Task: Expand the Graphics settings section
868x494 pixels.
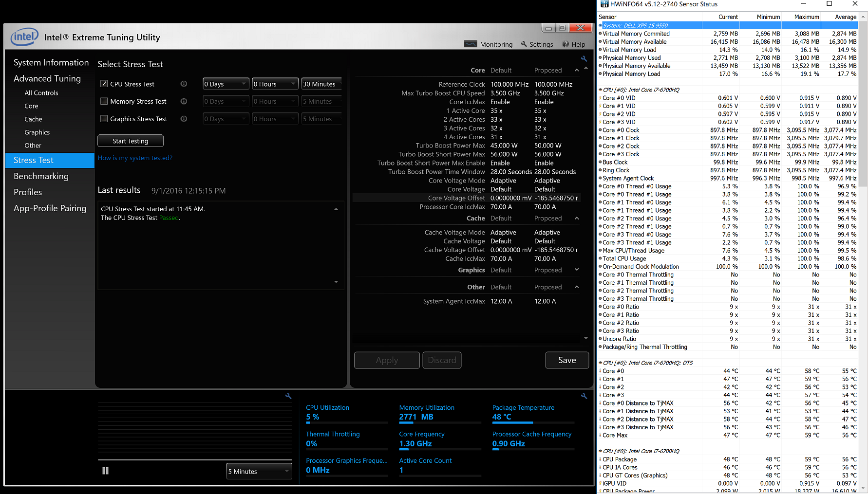Action: pos(577,270)
